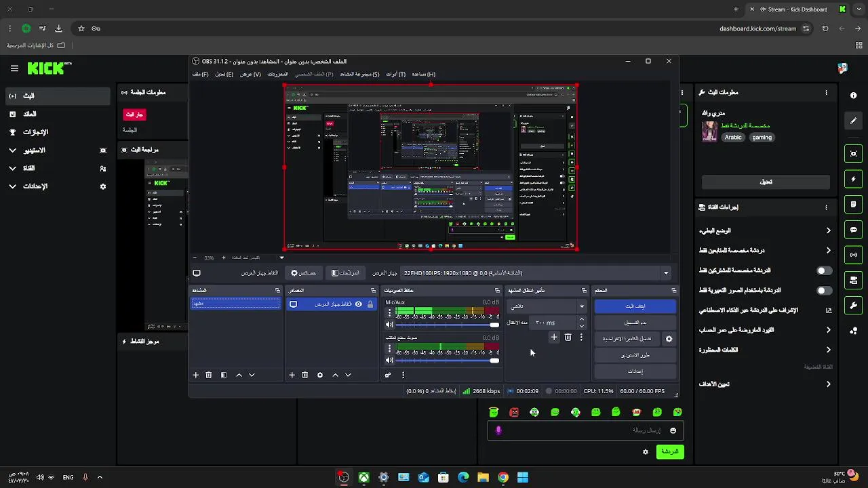Open OBS Scene Collection (S) menu
Viewport: 868px width, 488px height.
coord(359,74)
